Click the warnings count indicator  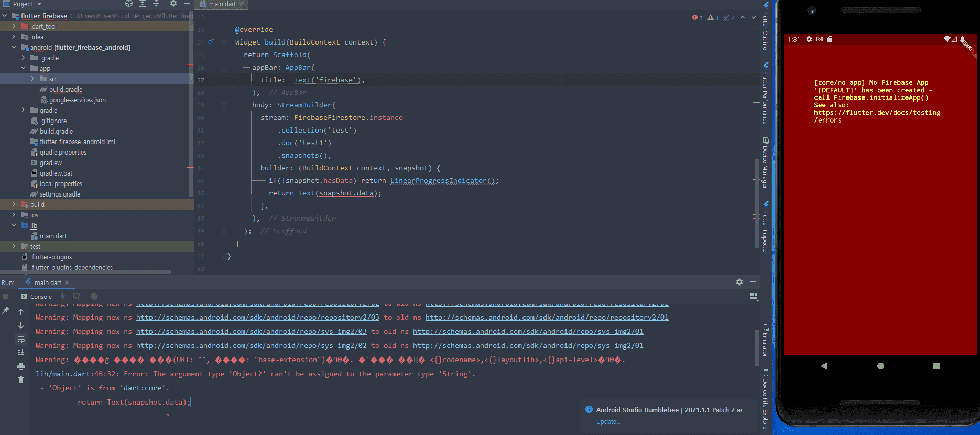coord(713,18)
